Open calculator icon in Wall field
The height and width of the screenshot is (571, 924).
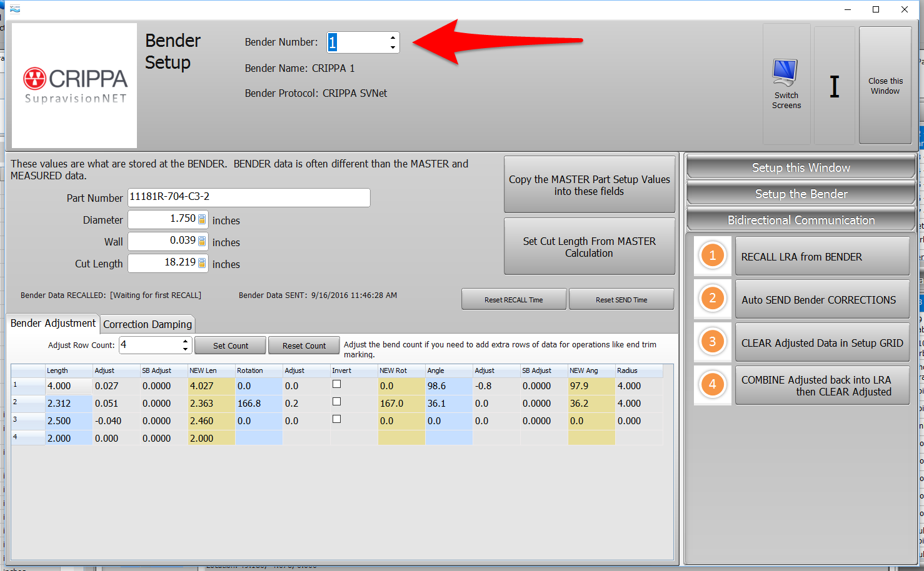tap(202, 241)
